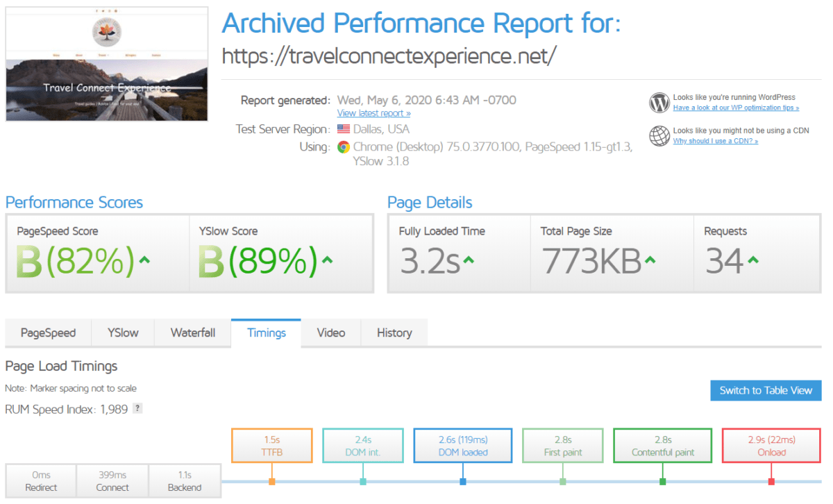The image size is (833, 504).
Task: Follow the View latest report link
Action: [373, 113]
